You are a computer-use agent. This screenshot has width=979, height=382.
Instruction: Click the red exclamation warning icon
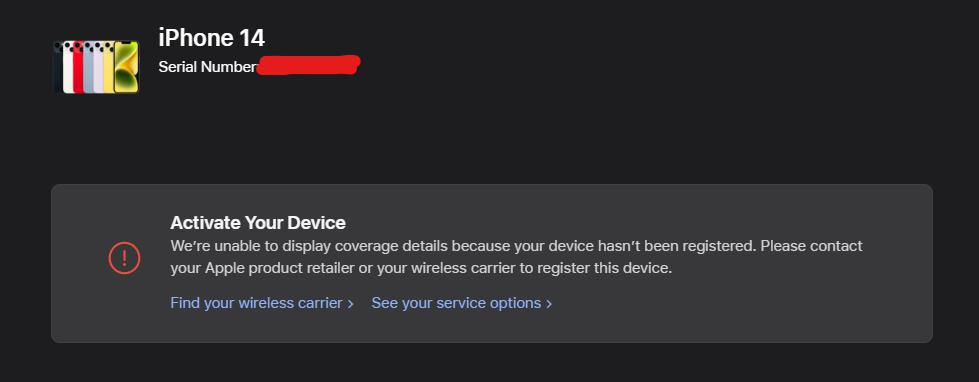point(124,257)
